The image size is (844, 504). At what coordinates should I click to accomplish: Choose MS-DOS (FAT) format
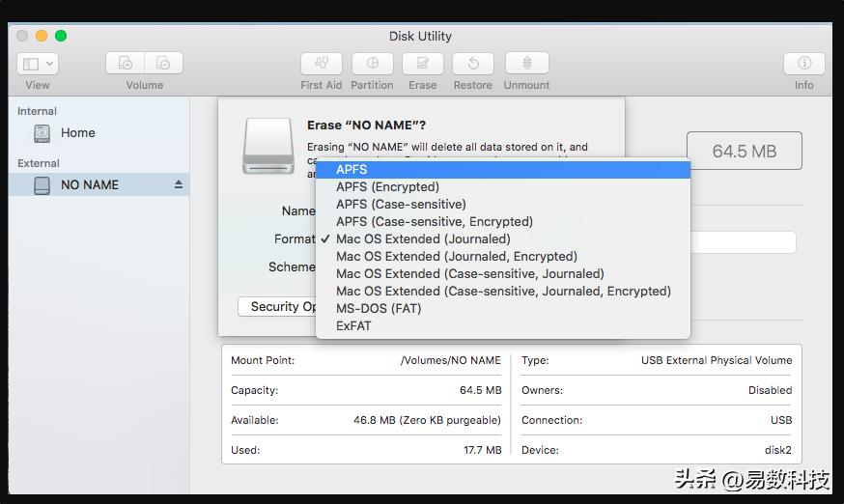point(379,309)
